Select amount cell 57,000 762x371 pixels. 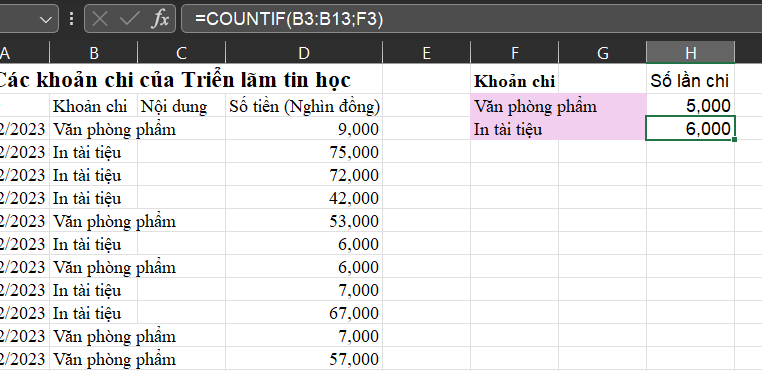click(x=304, y=359)
